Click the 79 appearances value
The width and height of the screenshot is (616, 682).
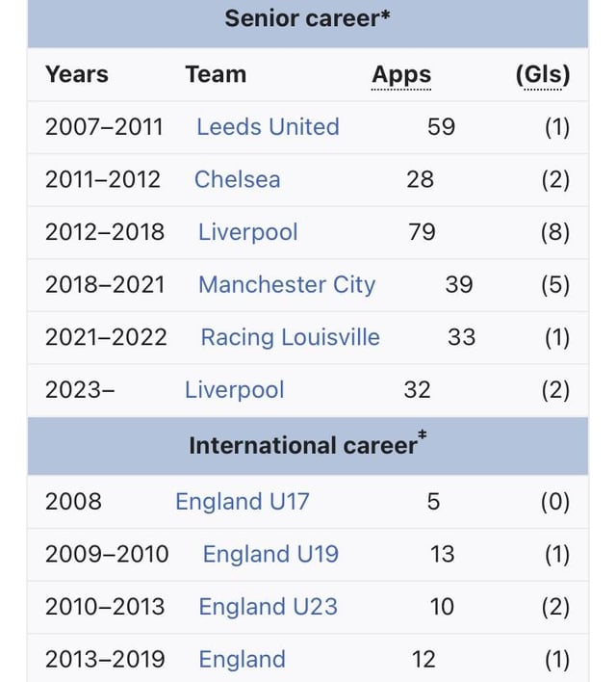click(422, 232)
